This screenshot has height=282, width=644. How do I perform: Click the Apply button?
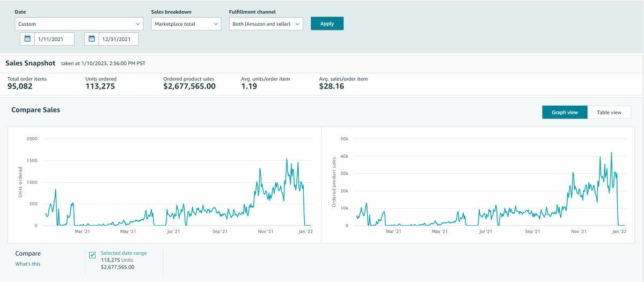327,24
